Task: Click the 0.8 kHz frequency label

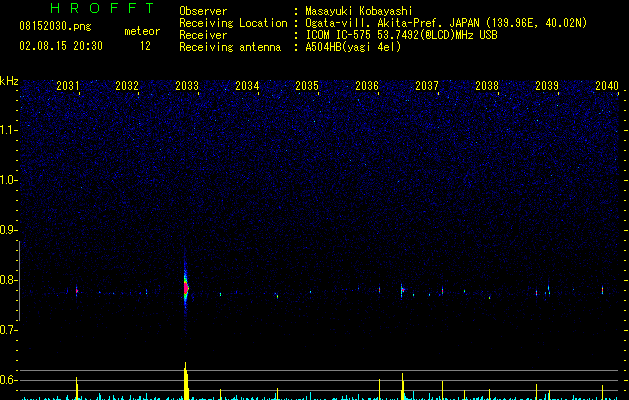Action: (8, 280)
